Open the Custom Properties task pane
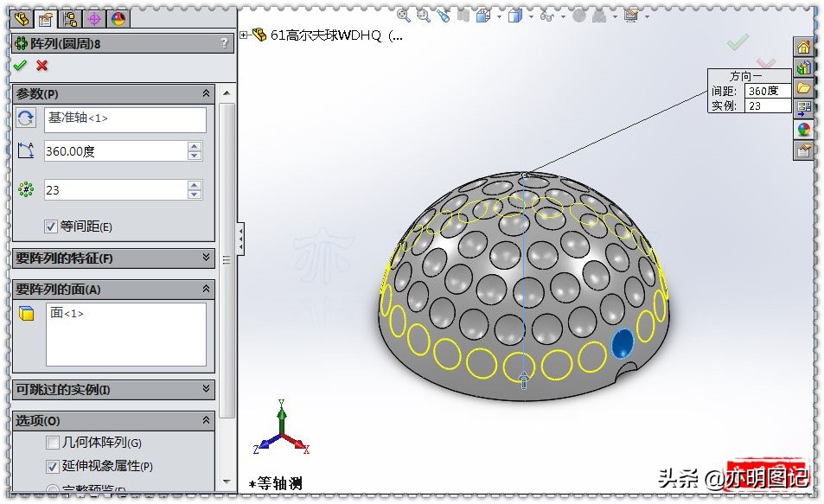The height and width of the screenshot is (504, 824). tap(804, 149)
